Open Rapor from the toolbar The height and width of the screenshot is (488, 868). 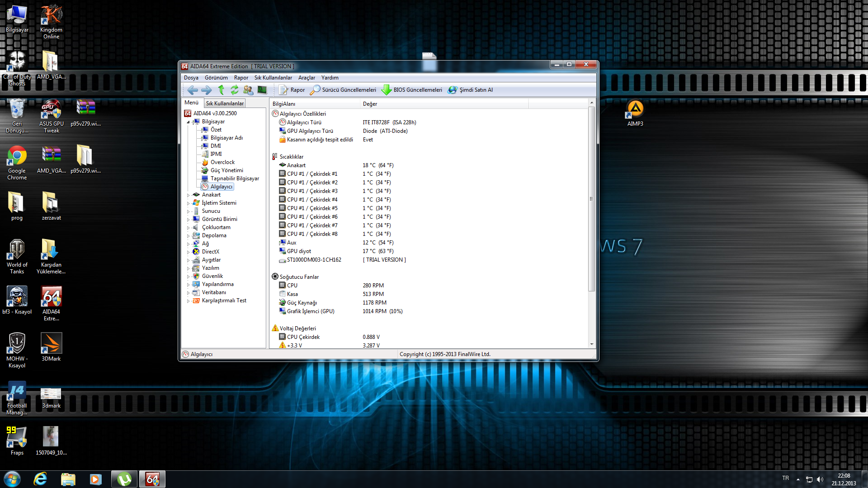pos(292,90)
